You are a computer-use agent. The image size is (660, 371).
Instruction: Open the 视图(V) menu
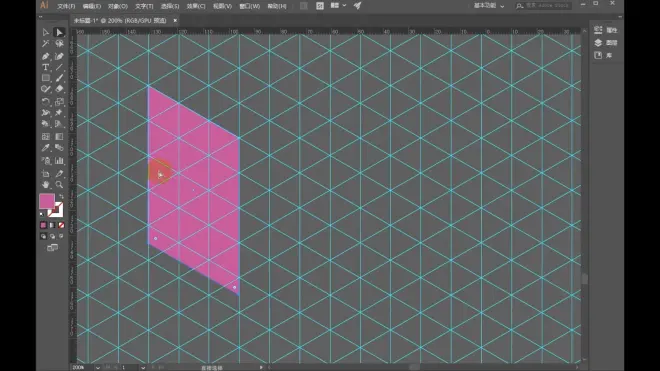coord(222,6)
